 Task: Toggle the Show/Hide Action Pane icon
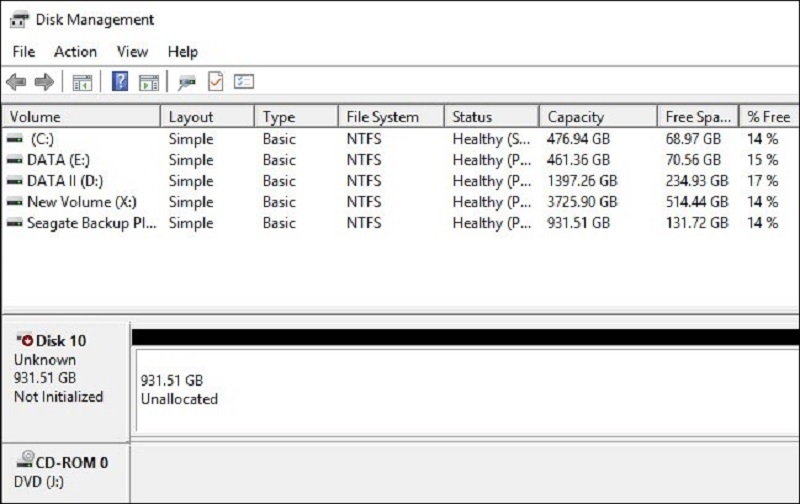click(149, 82)
